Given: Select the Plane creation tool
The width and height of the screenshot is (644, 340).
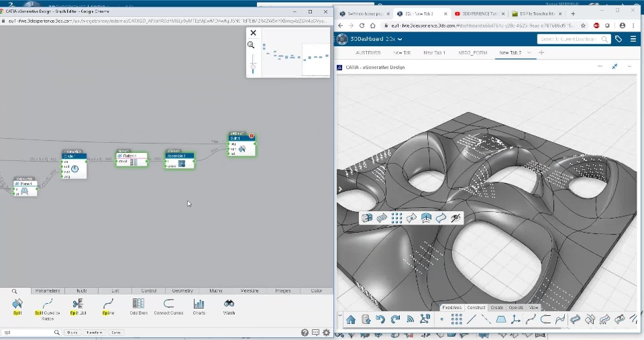Looking at the screenshot, I should pos(501,319).
